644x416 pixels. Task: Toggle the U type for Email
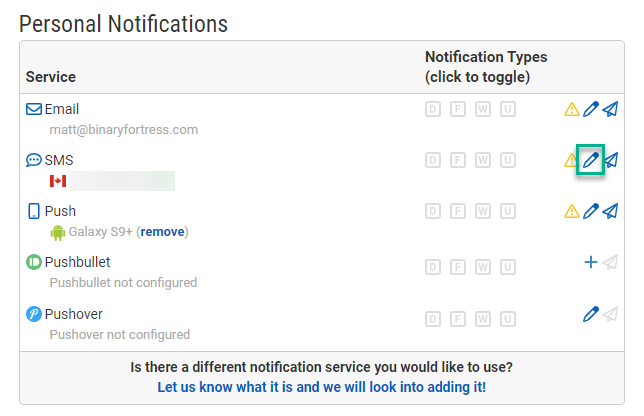(x=508, y=109)
